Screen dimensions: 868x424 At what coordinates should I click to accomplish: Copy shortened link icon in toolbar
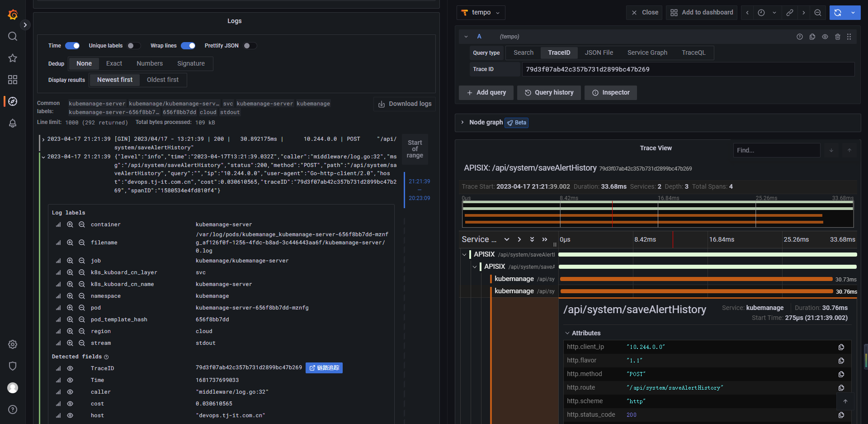point(790,13)
